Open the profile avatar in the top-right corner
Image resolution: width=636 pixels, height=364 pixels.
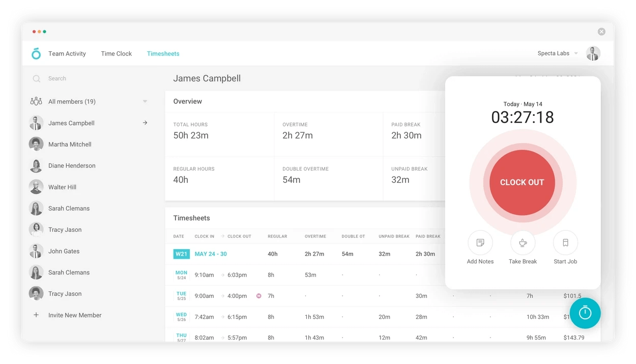pyautogui.click(x=593, y=53)
